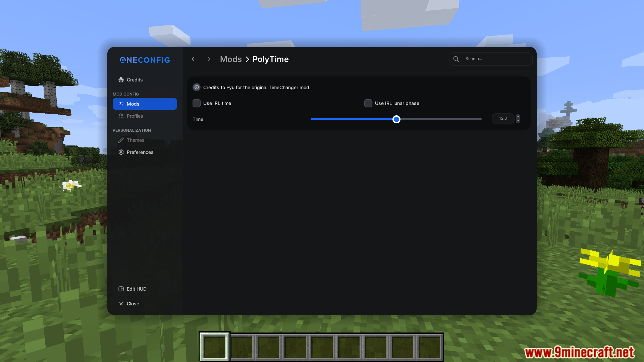Select the first hotbar slot

click(x=215, y=347)
